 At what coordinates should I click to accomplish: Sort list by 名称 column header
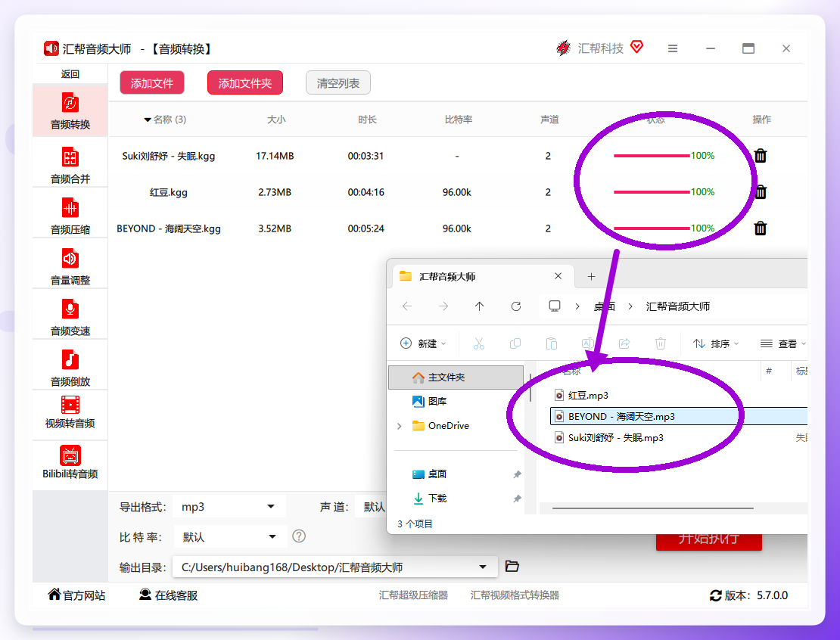(166, 120)
